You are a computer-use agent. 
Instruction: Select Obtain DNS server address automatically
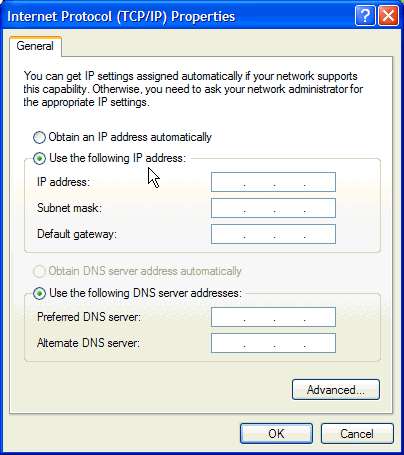39,271
